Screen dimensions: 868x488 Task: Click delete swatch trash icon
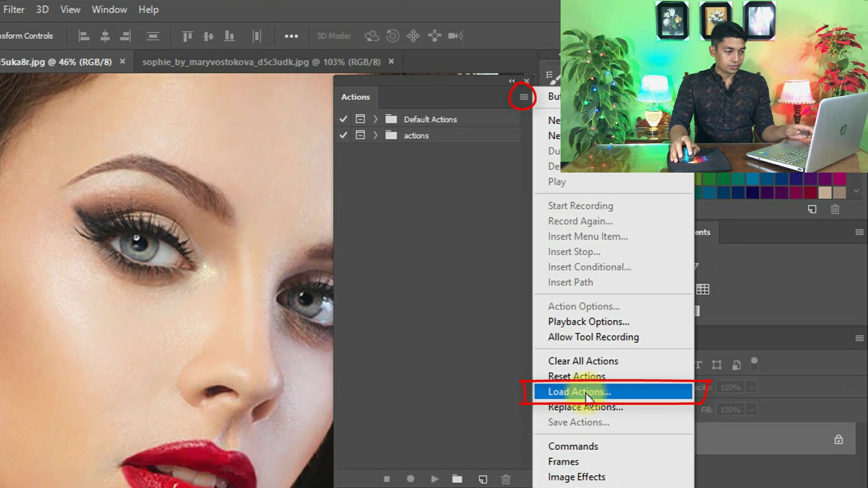[x=835, y=209]
